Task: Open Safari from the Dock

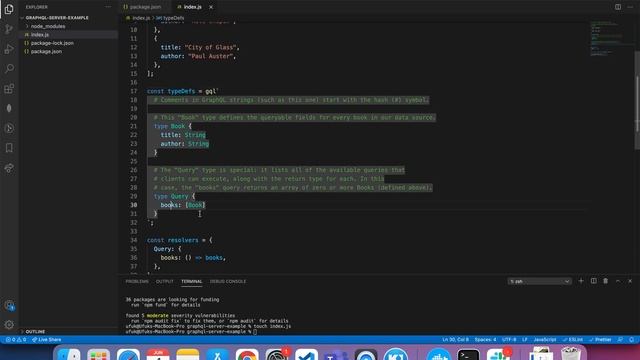Action: click(128, 354)
